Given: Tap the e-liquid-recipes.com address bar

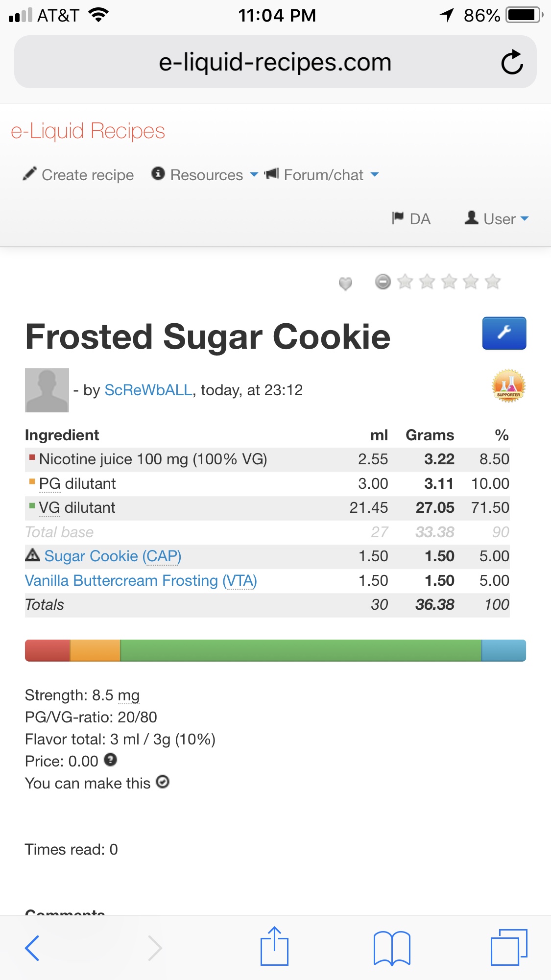Looking at the screenshot, I should tap(275, 62).
